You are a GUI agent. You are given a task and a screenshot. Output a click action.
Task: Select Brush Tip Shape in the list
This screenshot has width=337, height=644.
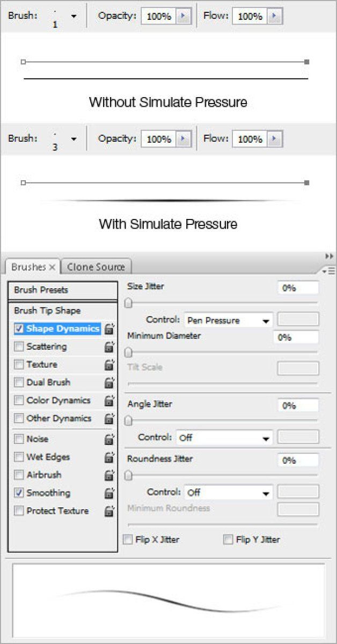[47, 311]
